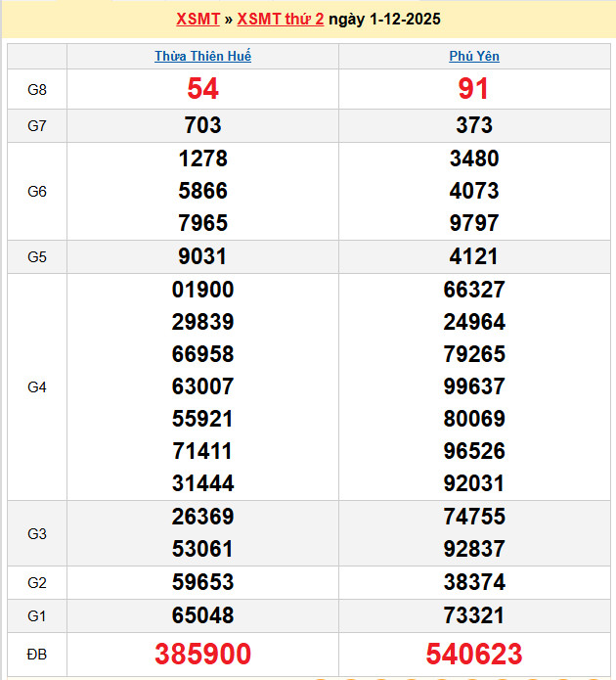616x680 pixels.
Task: Click the G7 number 373
Action: click(x=474, y=125)
